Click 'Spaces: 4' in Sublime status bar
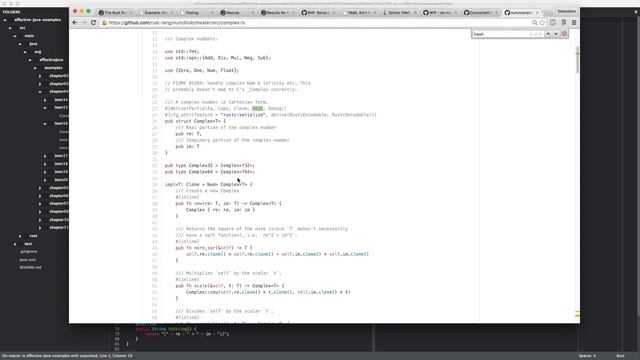Screen dimensions: 640x360 pyautogui.click(x=587, y=356)
